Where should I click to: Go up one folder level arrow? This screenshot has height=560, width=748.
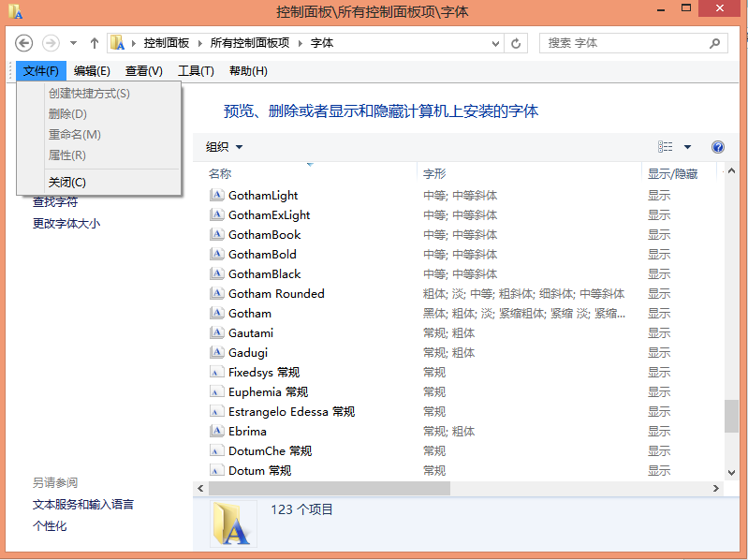point(95,43)
